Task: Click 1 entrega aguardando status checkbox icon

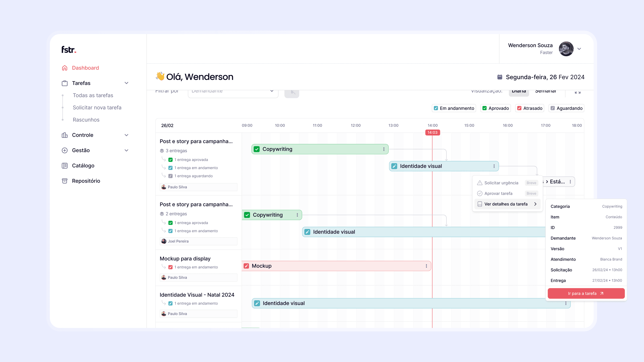Action: pos(170,176)
